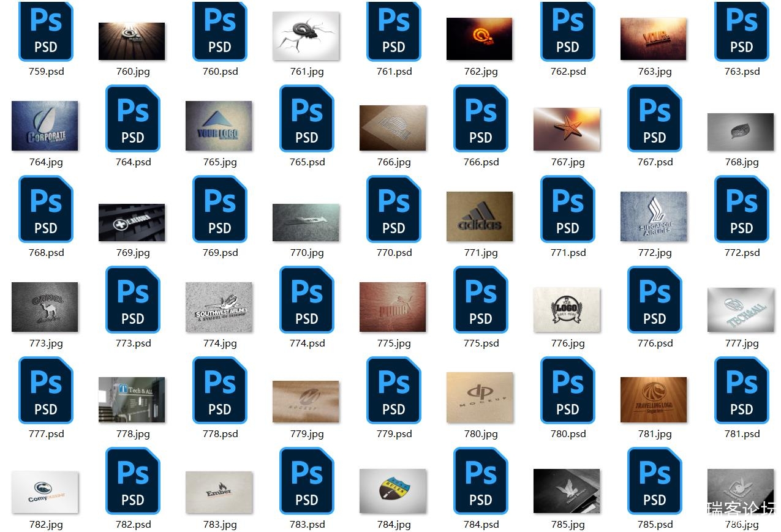The width and height of the screenshot is (781, 532).
Task: Click the 784.psd Photoshop icon
Action: click(x=481, y=481)
